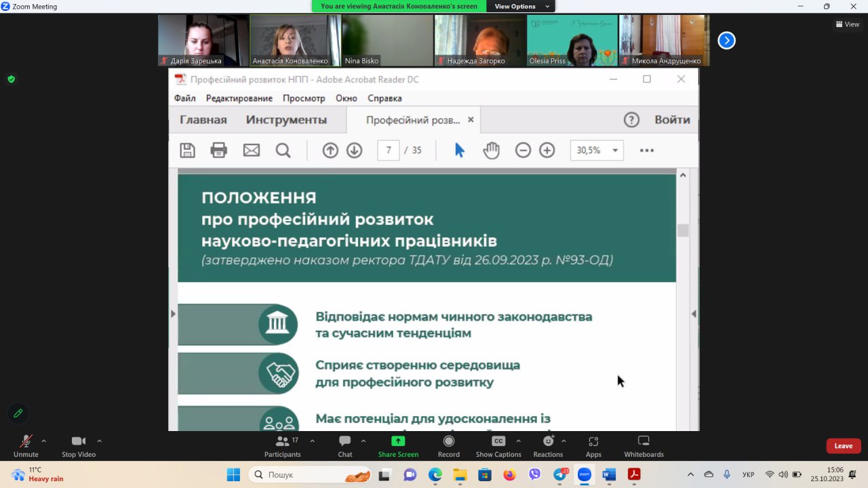Image resolution: width=868 pixels, height=488 pixels.
Task: Turn on Show Captions
Action: click(x=498, y=446)
